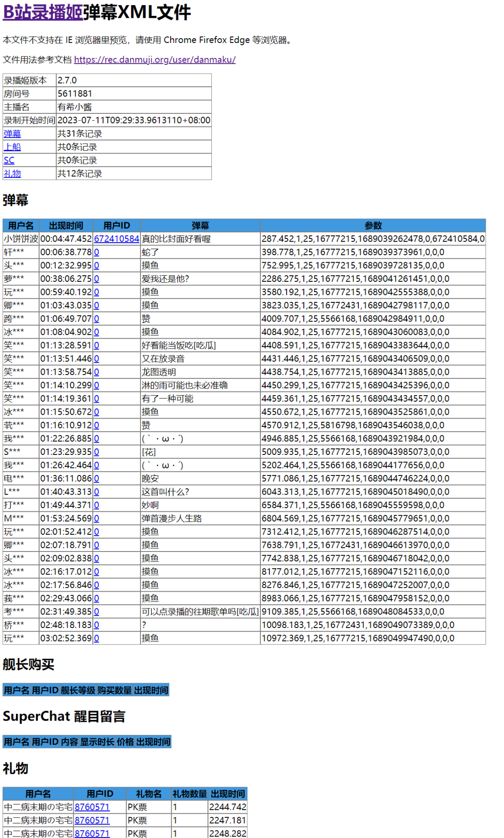The width and height of the screenshot is (504, 838).
Task: Select PK票 in the 2244.742 gift row
Action: pos(137,807)
